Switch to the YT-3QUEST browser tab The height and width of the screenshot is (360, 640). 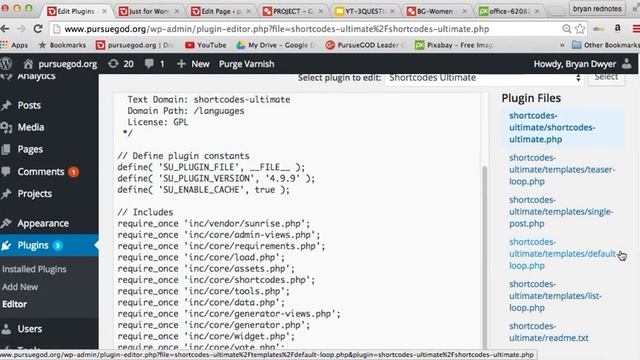tap(364, 11)
